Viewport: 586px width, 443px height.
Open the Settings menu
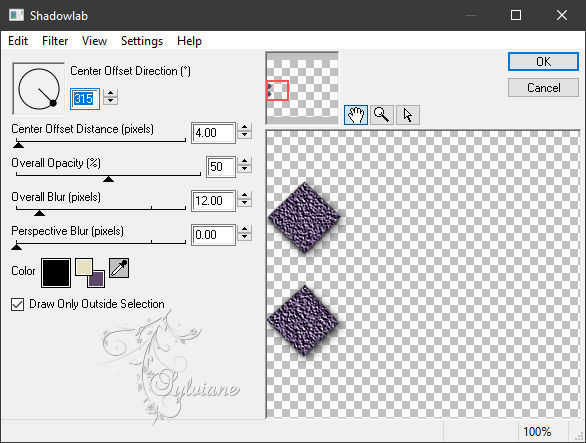[x=142, y=41]
